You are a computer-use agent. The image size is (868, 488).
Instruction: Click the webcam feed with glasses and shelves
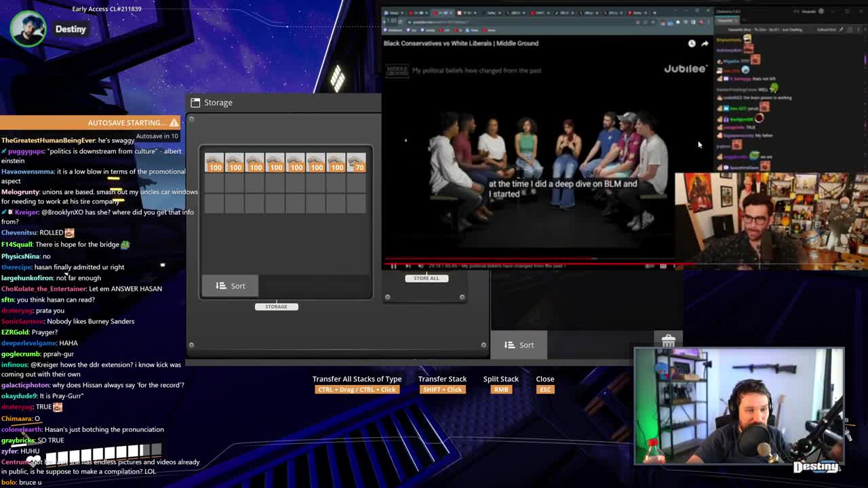(772, 221)
